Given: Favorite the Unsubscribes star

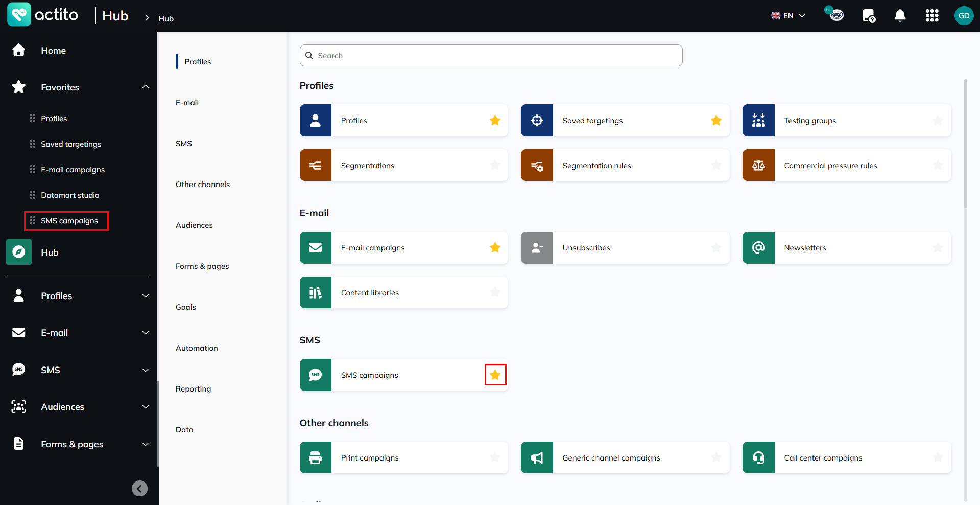Looking at the screenshot, I should coord(716,248).
